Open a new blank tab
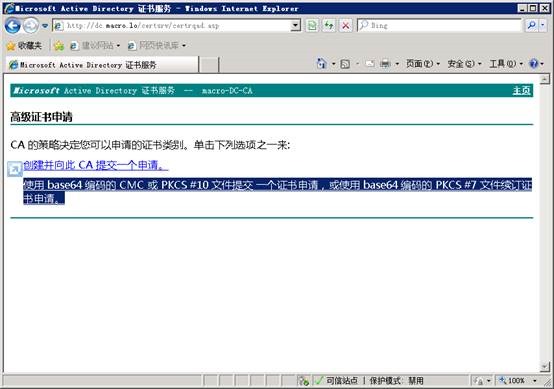554x389 pixels. 209,65
